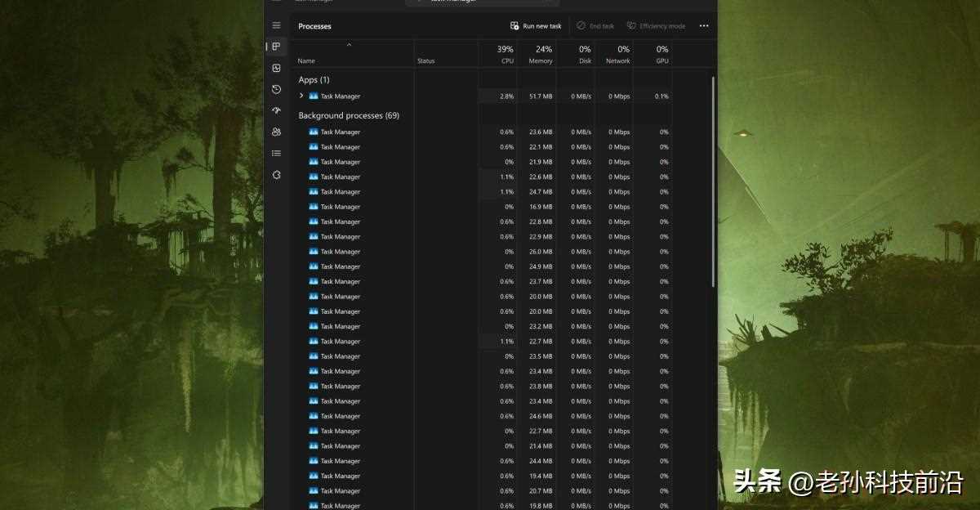Screen dimensions: 980x510
Task: Click the vertical scrollbar in process list
Action: coord(714,181)
